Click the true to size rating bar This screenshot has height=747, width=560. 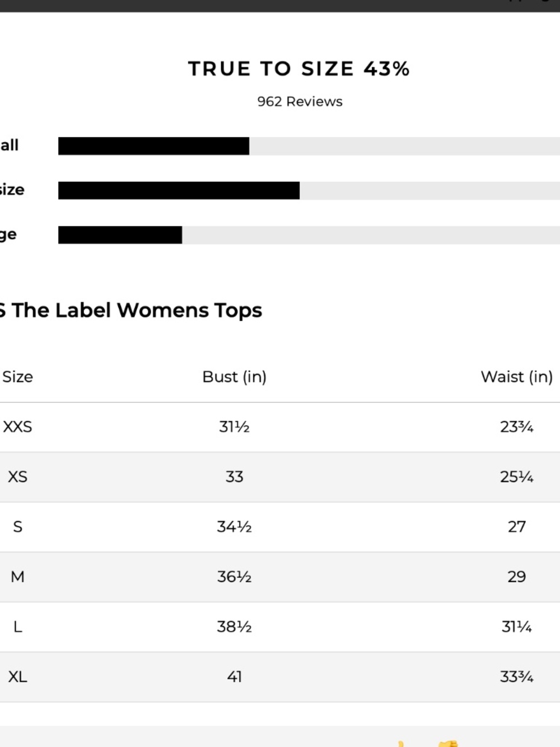(309, 191)
